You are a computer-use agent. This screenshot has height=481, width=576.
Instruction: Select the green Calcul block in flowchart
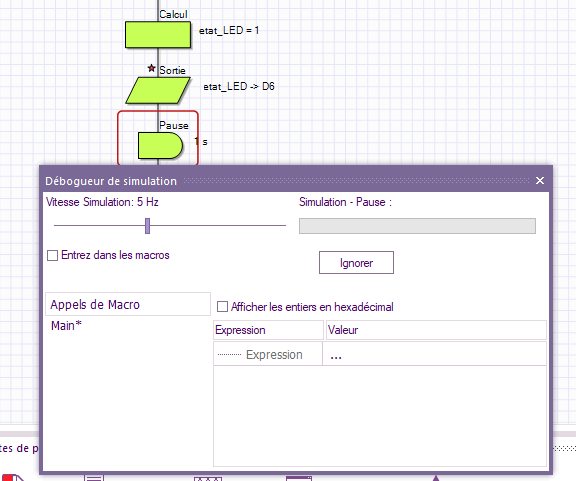158,35
